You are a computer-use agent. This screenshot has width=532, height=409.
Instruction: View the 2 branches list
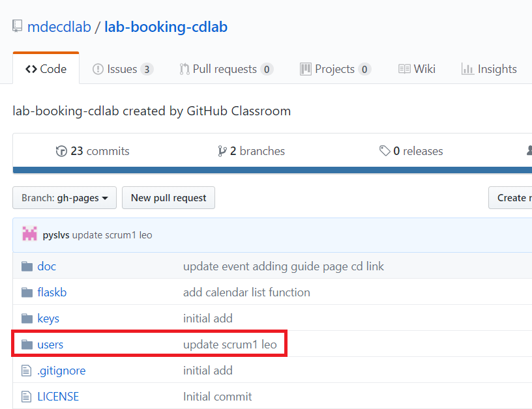(x=251, y=151)
